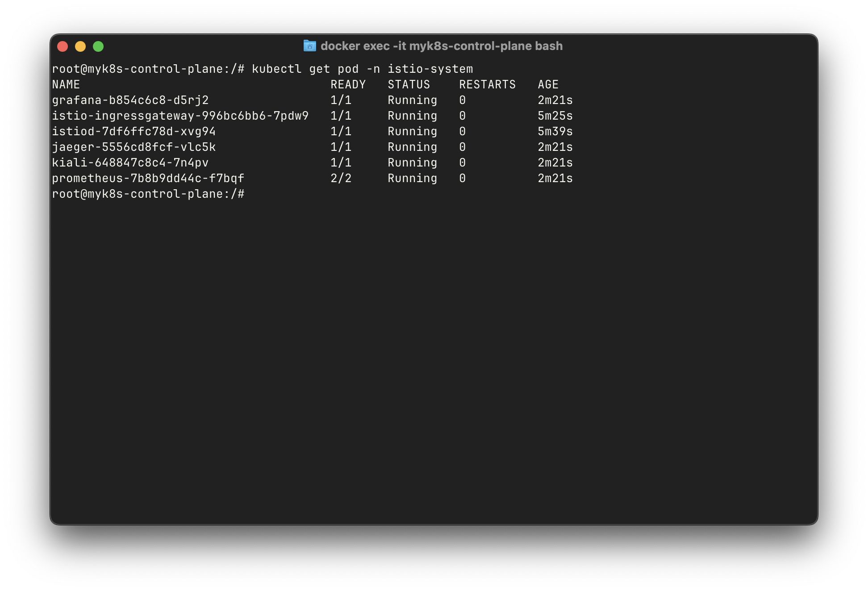The image size is (868, 591).
Task: Select pod name jaeger-5556cd8fcf-vlc5k
Action: click(134, 147)
